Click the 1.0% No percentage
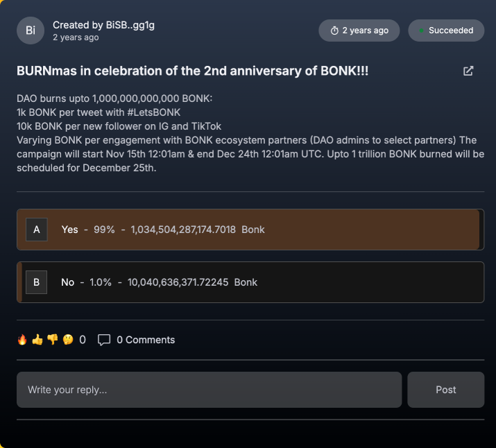This screenshot has width=496, height=448. click(101, 282)
